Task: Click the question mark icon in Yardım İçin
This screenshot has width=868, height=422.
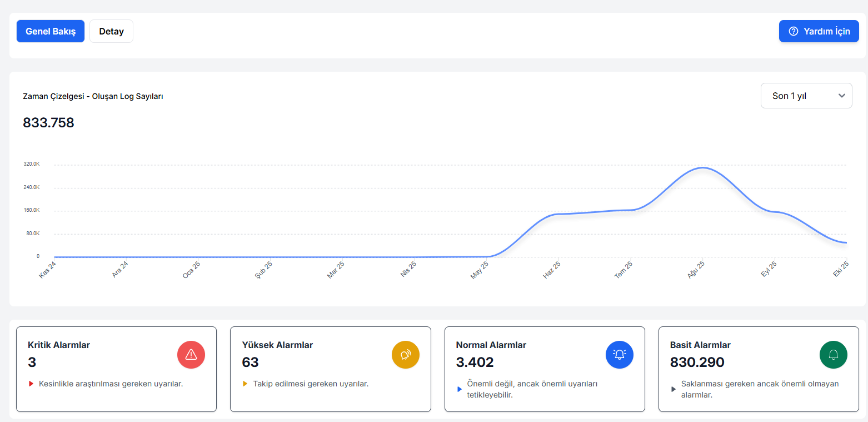Action: [x=794, y=31]
